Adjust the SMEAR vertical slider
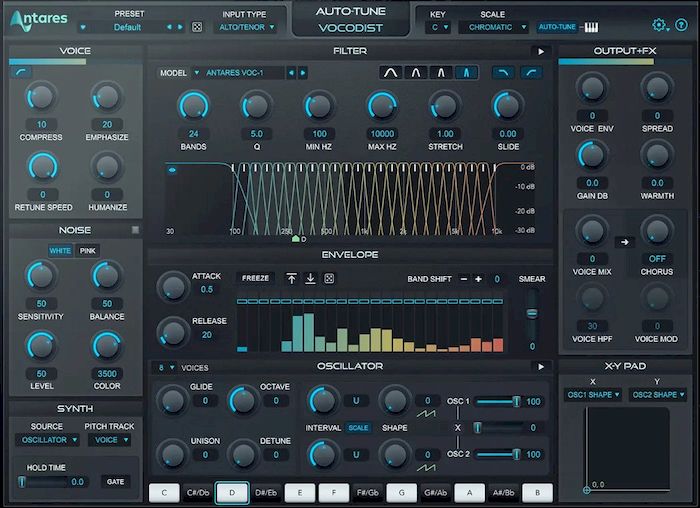700x508 pixels. tap(532, 312)
